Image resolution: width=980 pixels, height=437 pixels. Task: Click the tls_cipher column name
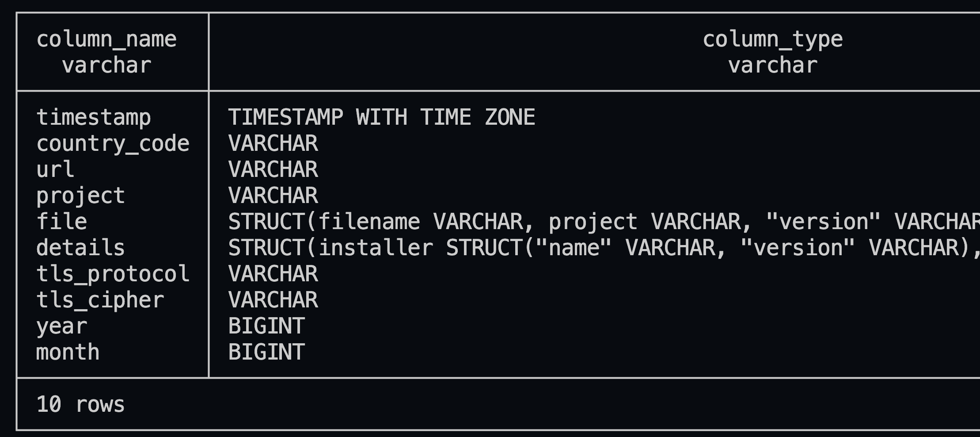[x=100, y=300]
